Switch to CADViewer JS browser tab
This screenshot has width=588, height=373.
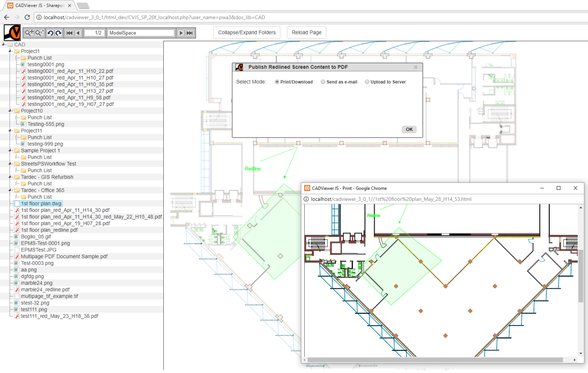(38, 6)
